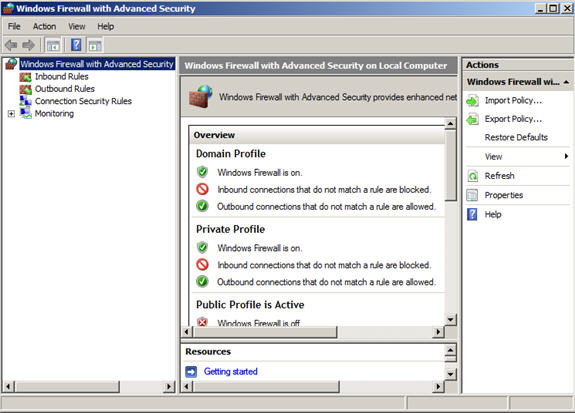Click the green shield icon under Private Profile

(202, 247)
